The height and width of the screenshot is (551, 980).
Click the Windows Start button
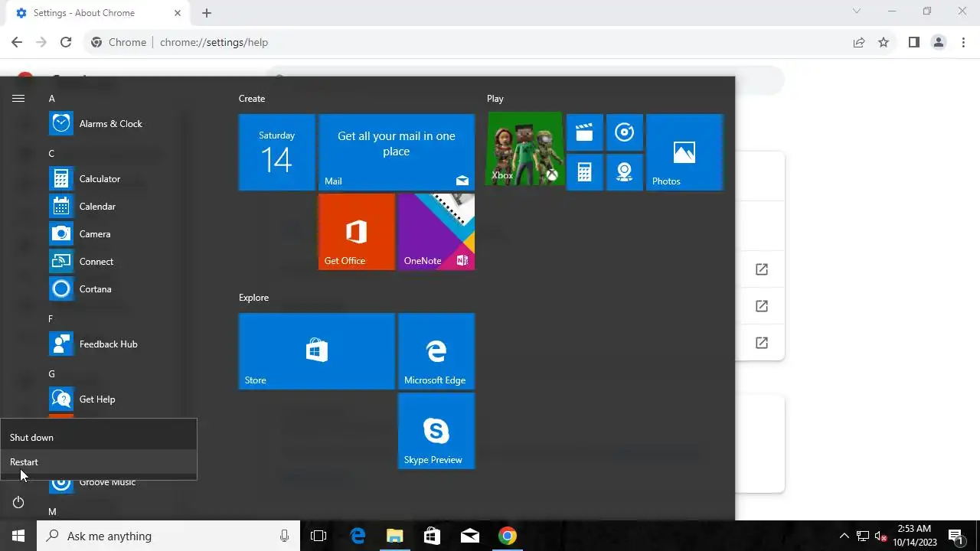(18, 536)
